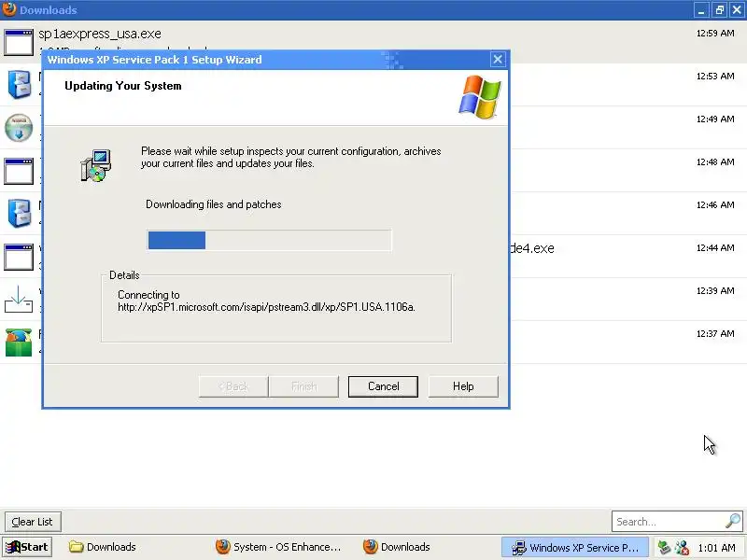The height and width of the screenshot is (560, 747).
Task: Click the search magnifier icon
Action: pyautogui.click(x=733, y=521)
